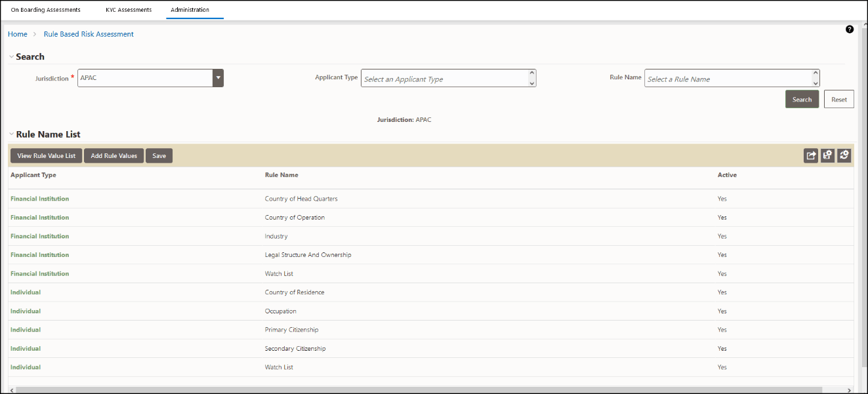The height and width of the screenshot is (394, 868).
Task: Click Add Rule Values button
Action: point(114,156)
